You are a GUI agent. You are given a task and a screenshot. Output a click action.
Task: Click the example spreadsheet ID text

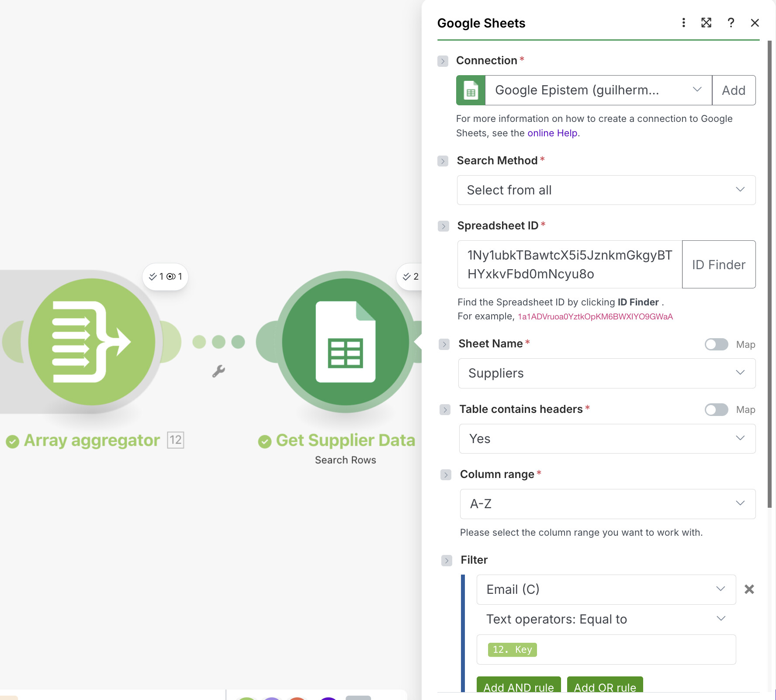click(595, 316)
